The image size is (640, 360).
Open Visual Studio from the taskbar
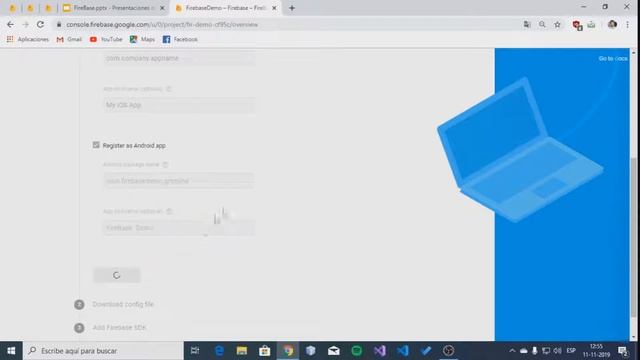(x=380, y=351)
